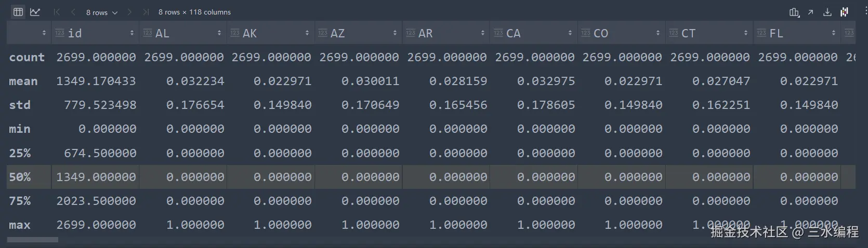Select the max row label
Screen dimensions: 868x248
(20, 225)
